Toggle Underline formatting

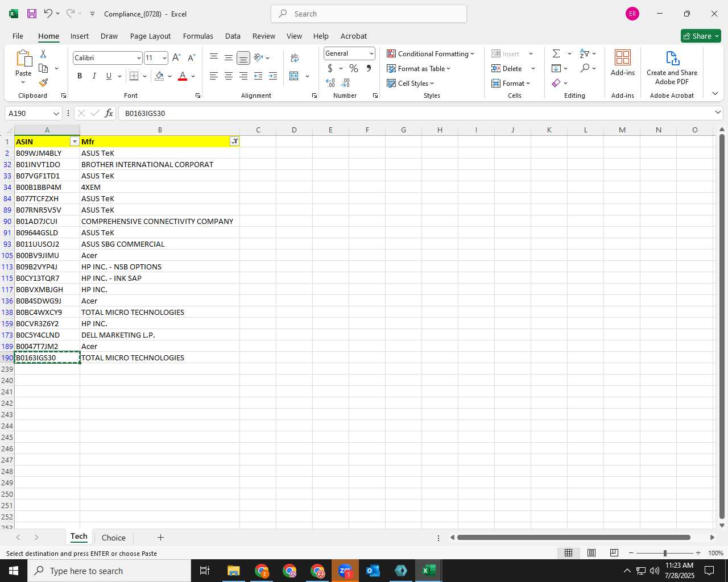109,76
